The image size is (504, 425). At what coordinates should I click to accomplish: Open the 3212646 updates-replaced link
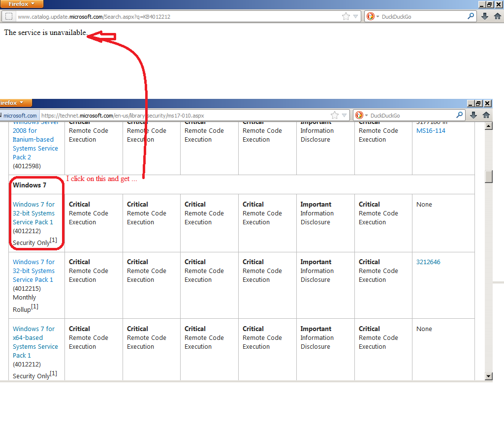[428, 262]
